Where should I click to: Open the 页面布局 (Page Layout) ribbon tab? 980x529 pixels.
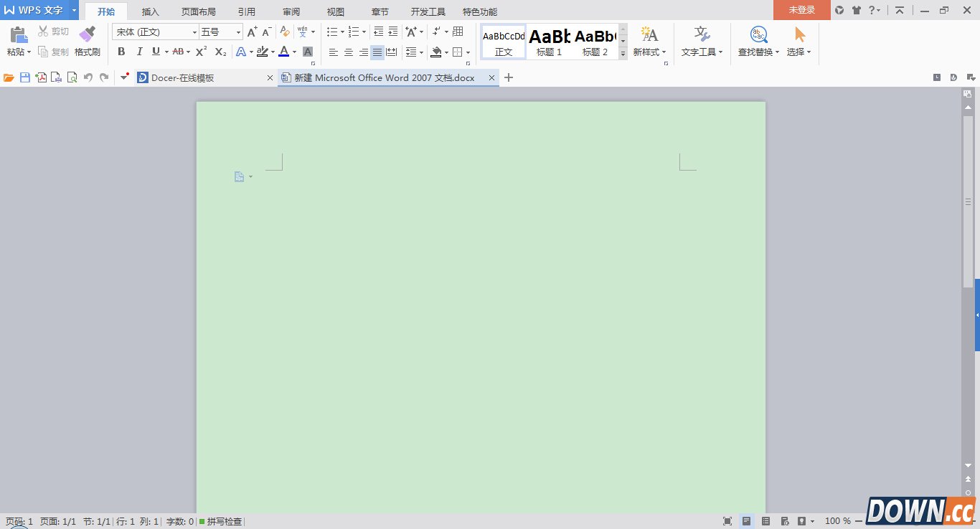click(198, 11)
